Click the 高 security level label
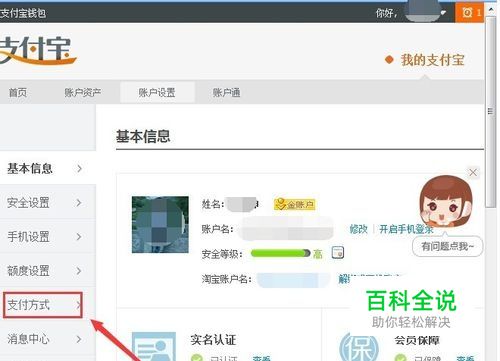The height and width of the screenshot is (361, 500). (x=318, y=254)
